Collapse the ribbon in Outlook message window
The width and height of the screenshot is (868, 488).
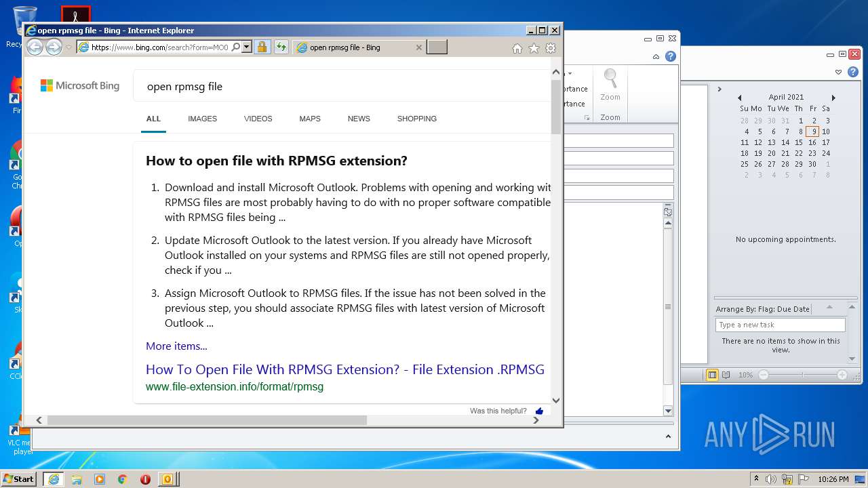[x=656, y=56]
